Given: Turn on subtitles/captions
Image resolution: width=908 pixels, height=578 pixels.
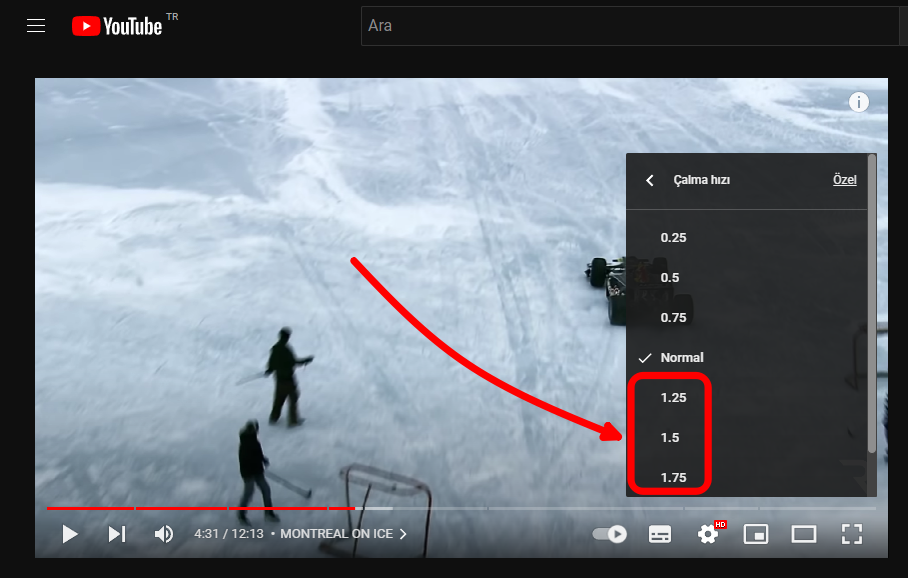Looking at the screenshot, I should (660, 534).
